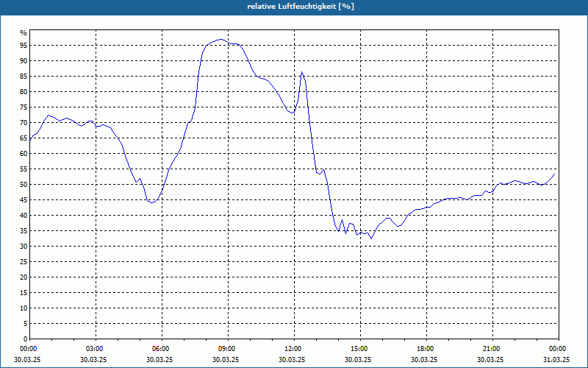Image resolution: width=588 pixels, height=368 pixels.
Task: Click the '06:00' x-axis time label
Action: coord(161,349)
